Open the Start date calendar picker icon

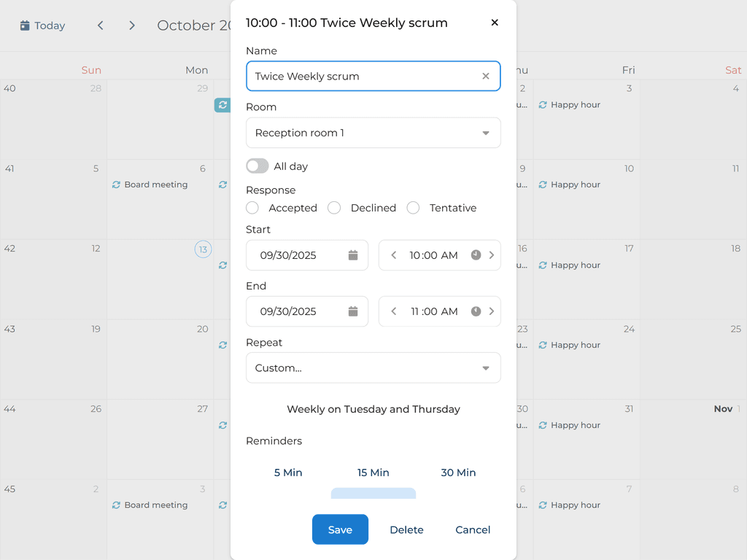pos(353,255)
